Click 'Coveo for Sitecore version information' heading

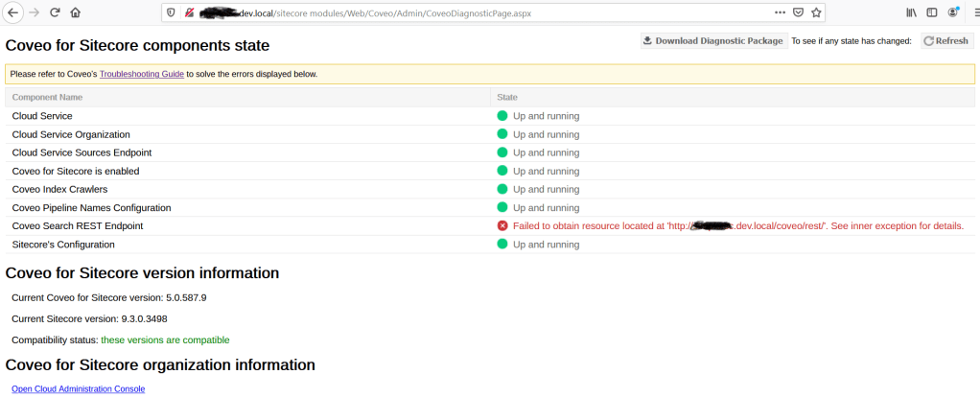coord(142,273)
